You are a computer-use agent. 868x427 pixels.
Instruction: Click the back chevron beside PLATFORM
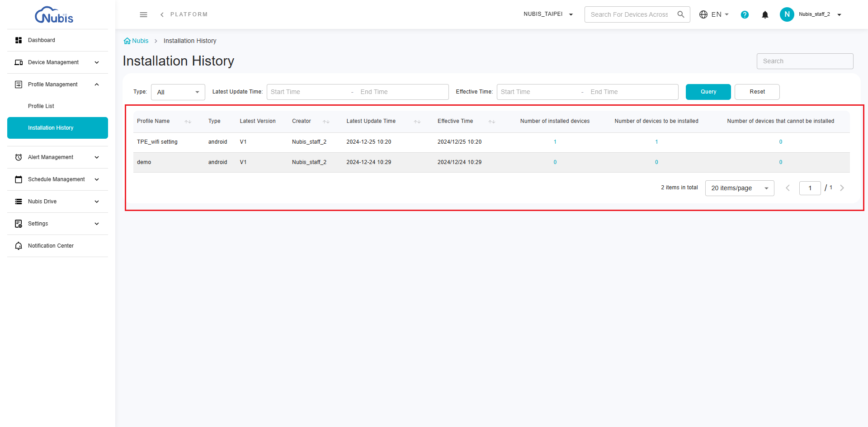click(x=162, y=14)
